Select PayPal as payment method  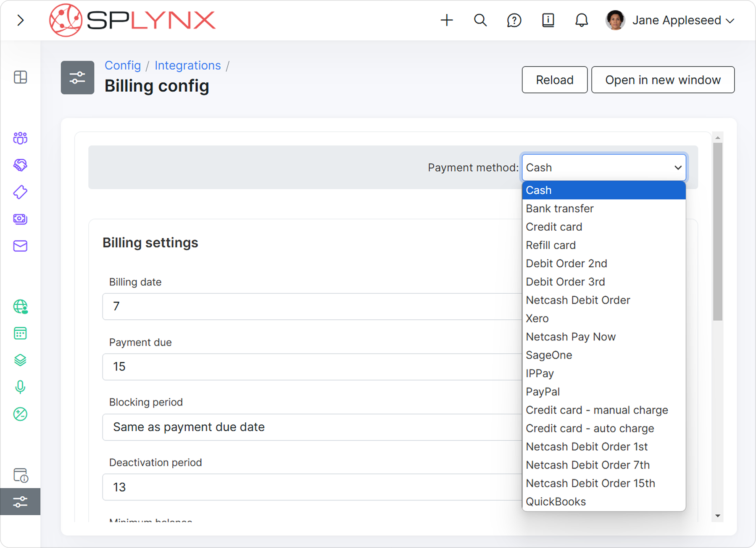pos(543,391)
